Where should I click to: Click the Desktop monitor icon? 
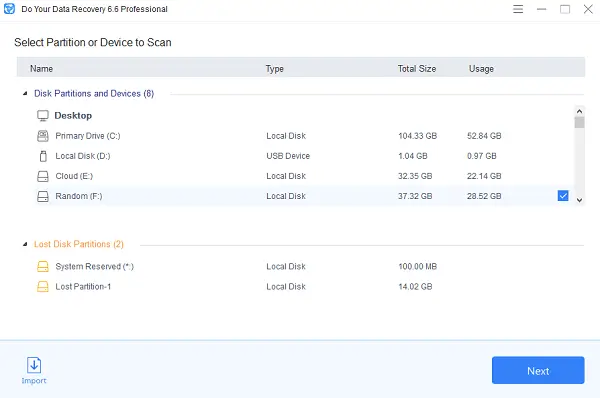pos(43,116)
